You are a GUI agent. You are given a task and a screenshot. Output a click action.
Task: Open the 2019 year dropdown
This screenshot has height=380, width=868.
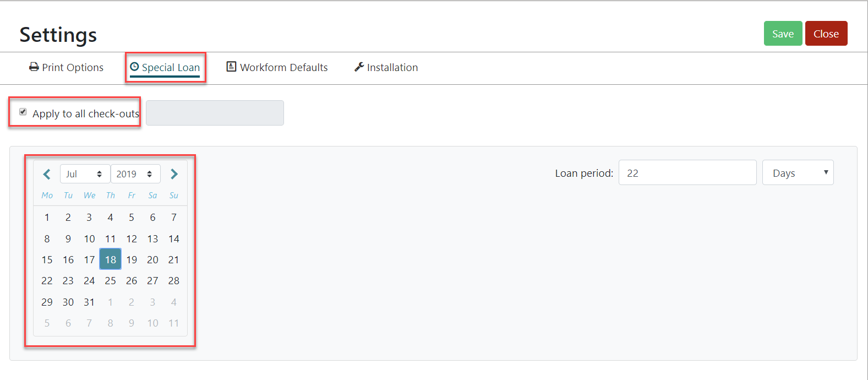pos(135,174)
